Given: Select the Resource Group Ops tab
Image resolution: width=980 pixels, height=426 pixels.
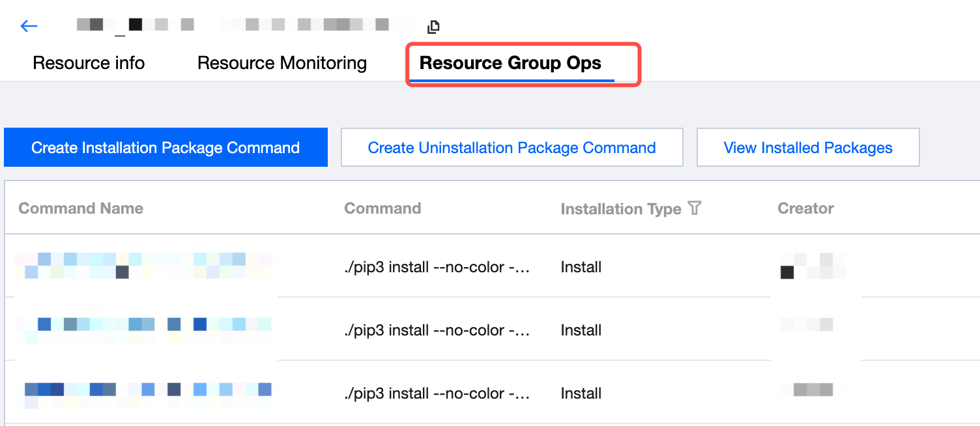Looking at the screenshot, I should point(510,63).
